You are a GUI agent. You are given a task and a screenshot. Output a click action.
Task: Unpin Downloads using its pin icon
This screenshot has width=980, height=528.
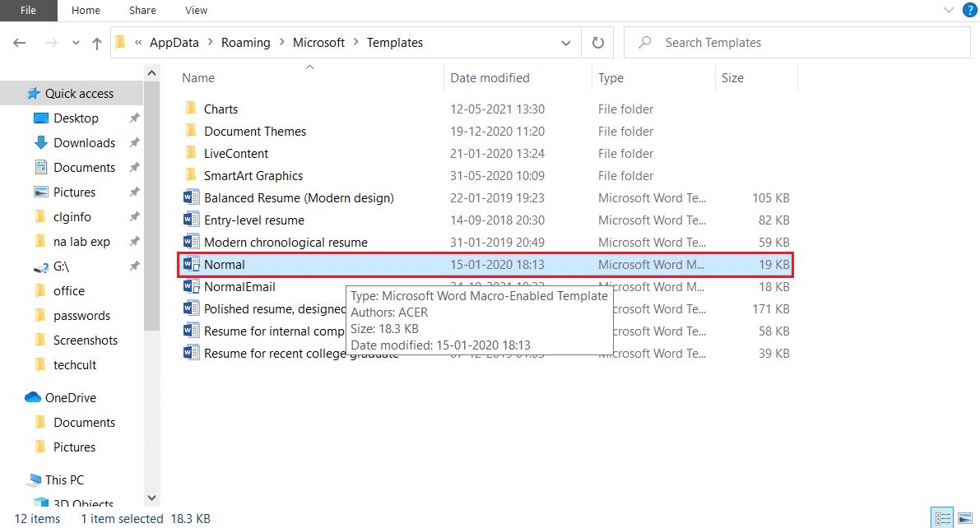[x=134, y=142]
